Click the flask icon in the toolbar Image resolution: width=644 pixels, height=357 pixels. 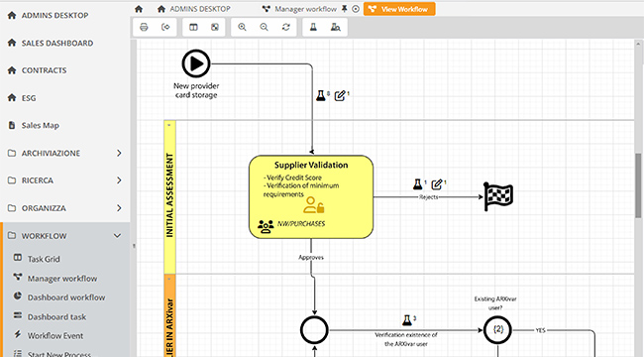click(x=313, y=27)
